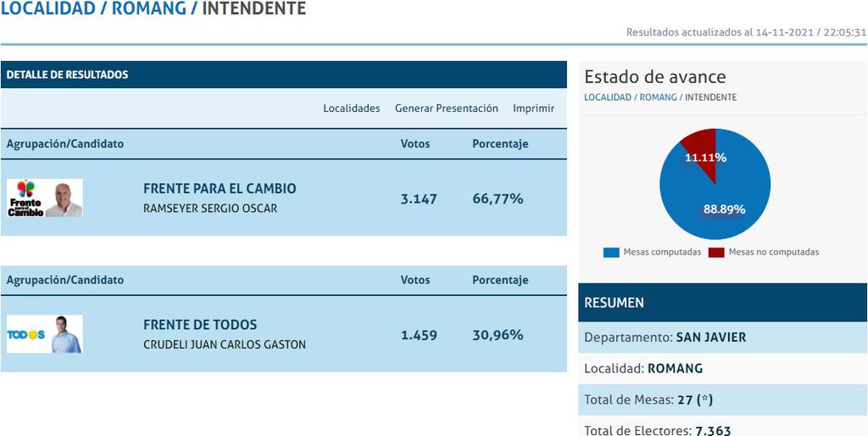Click the FRENTE DE TODOS party name
The height and width of the screenshot is (436, 868).
click(200, 325)
